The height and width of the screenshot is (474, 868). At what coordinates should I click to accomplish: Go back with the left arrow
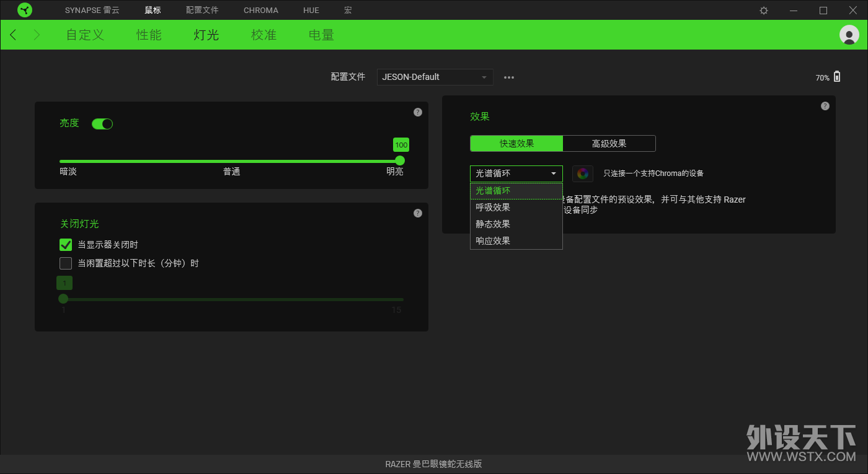(13, 35)
